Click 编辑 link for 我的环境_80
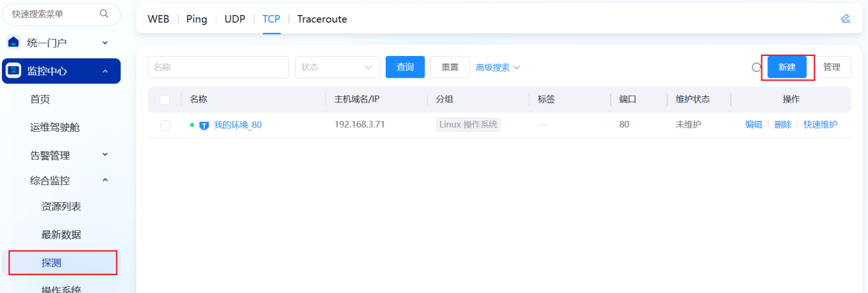868x293 pixels. click(x=754, y=124)
